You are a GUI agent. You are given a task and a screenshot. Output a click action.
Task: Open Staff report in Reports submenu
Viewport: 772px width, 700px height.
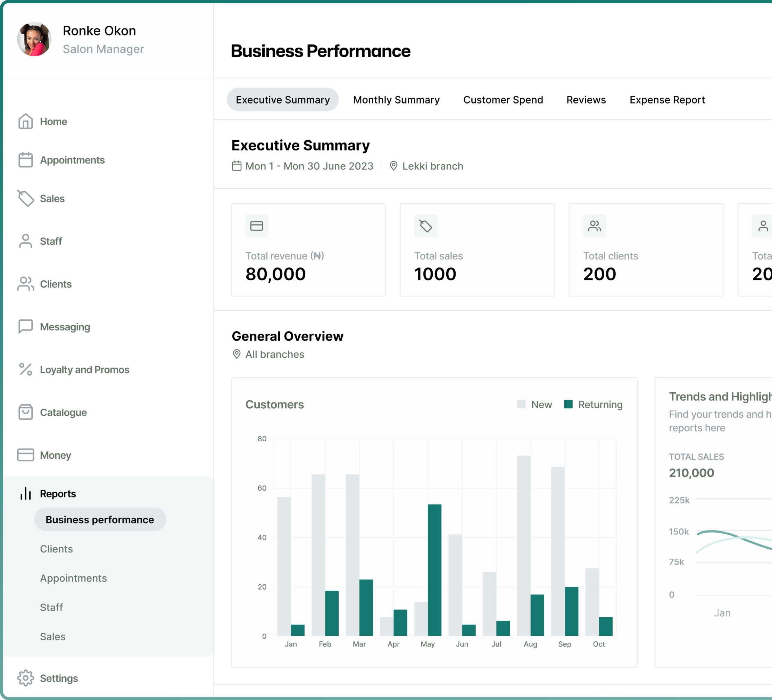(51, 607)
